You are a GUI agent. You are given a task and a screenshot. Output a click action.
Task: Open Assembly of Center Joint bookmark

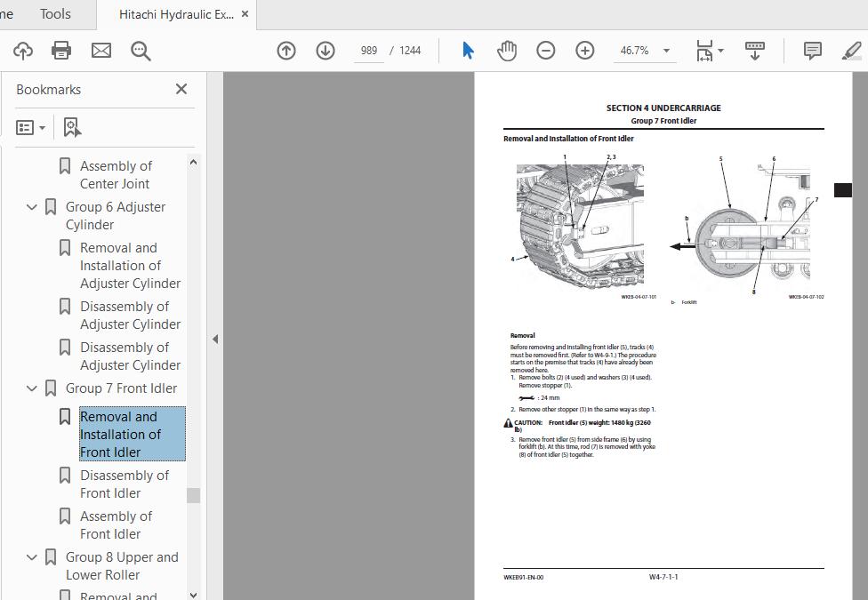(116, 175)
